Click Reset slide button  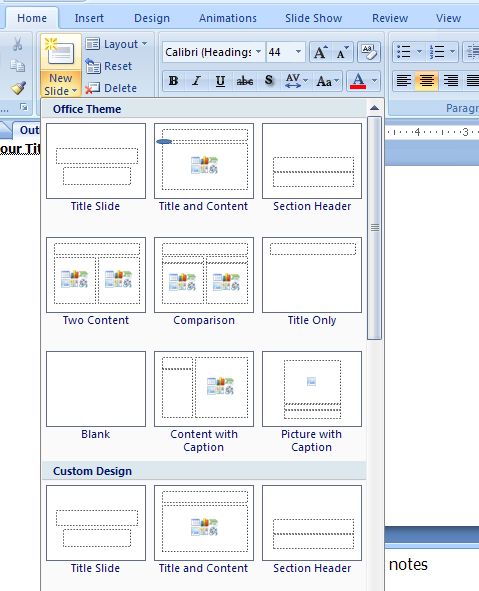(x=109, y=66)
